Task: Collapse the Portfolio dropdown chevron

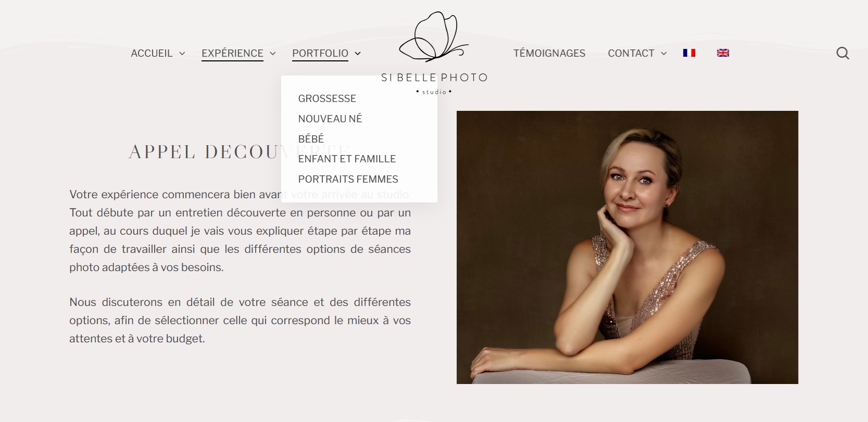Action: 358,54
